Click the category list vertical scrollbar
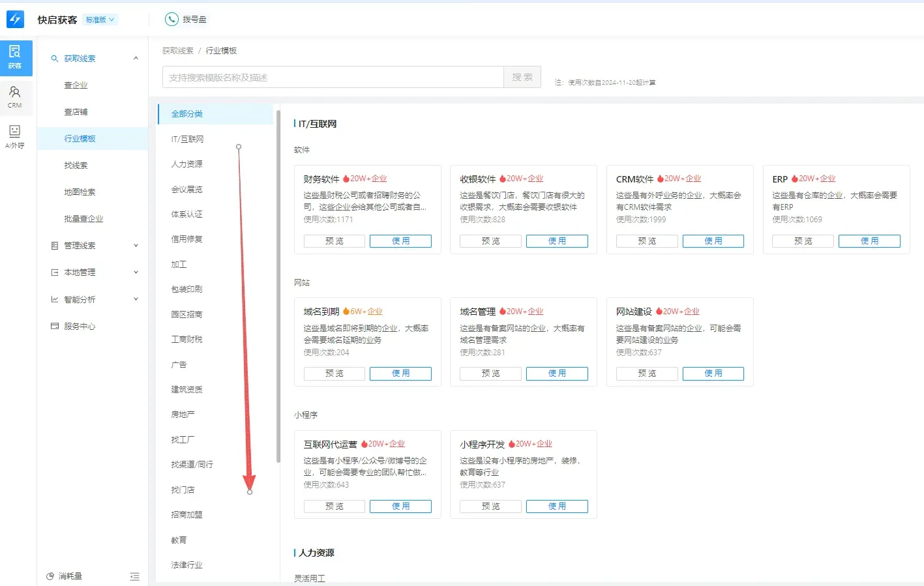924x586 pixels. (x=278, y=287)
